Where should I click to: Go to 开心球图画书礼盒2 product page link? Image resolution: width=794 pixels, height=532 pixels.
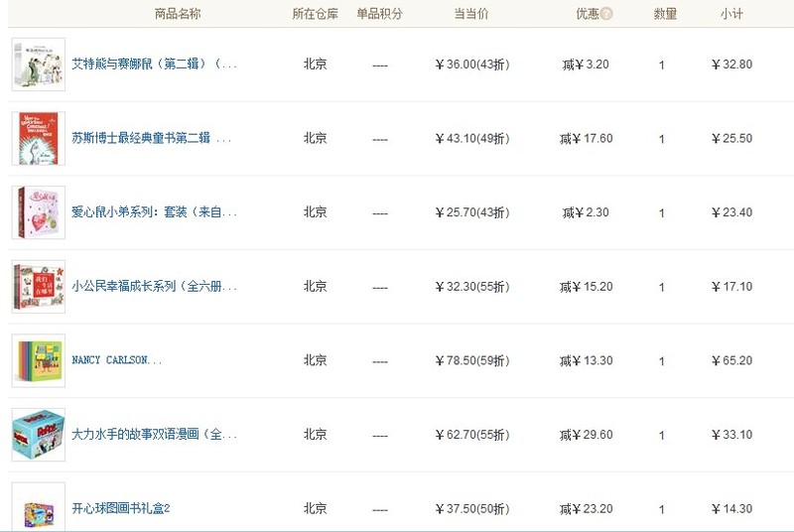121,509
